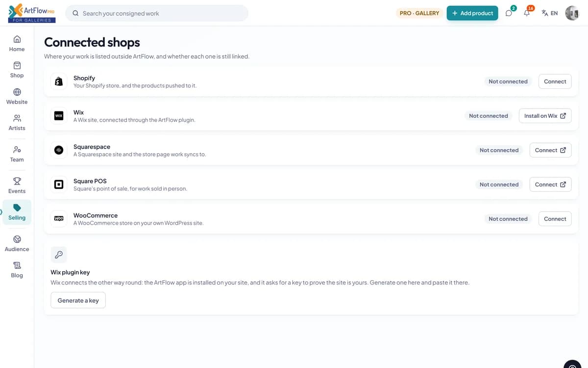Connect the WooCommerce store
This screenshot has width=588, height=368.
tap(555, 219)
